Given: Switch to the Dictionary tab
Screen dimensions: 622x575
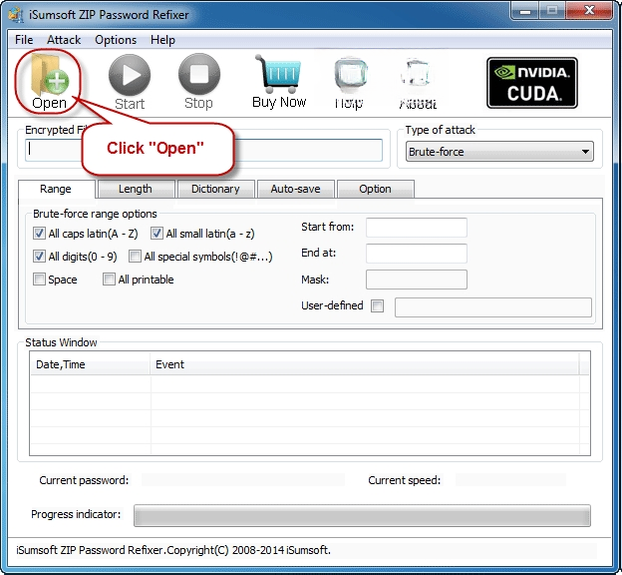Looking at the screenshot, I should (215, 189).
